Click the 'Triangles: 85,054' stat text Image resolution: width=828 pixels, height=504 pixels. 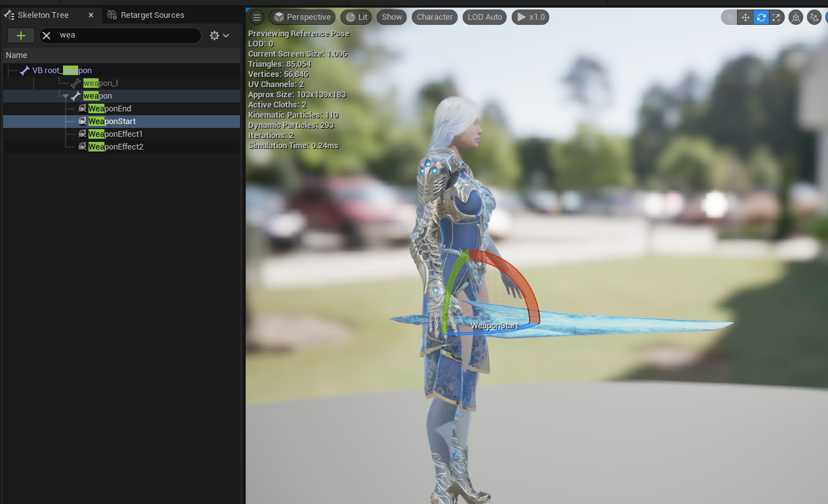(x=279, y=64)
